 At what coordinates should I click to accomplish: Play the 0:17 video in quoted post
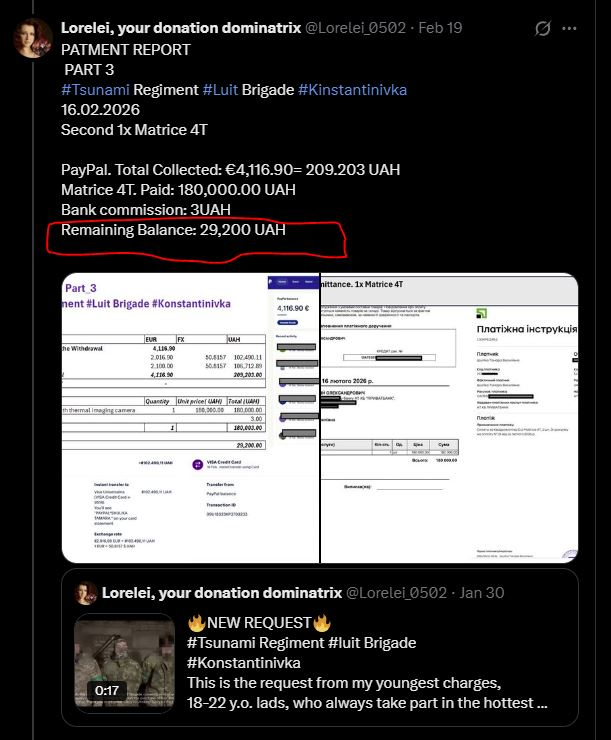click(x=125, y=661)
